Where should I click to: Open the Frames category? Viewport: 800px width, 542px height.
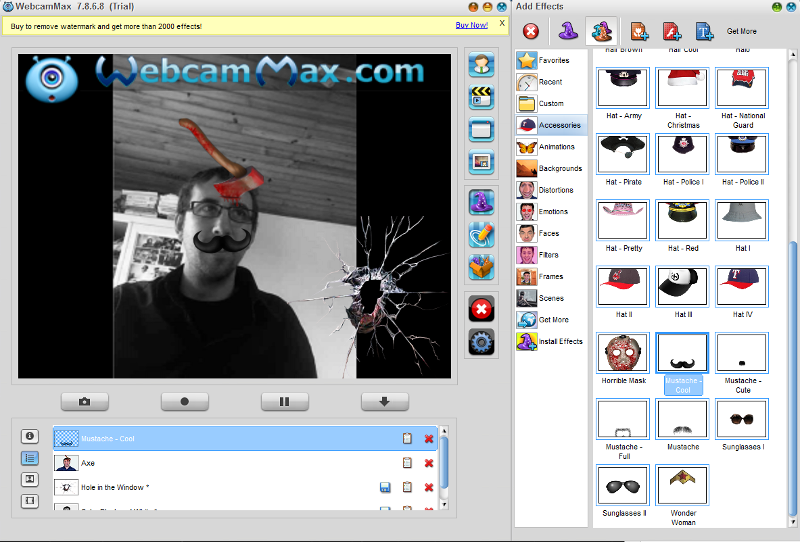click(551, 276)
